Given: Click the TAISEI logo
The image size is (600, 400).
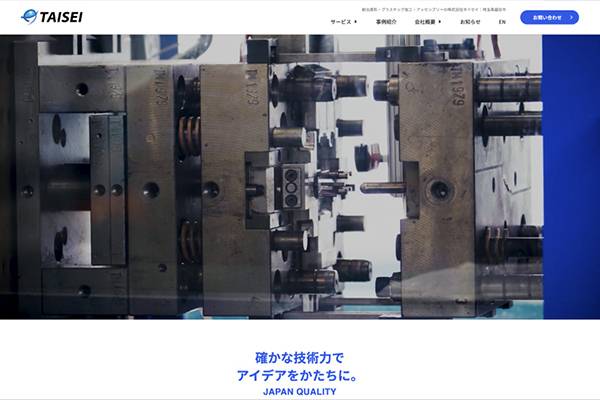Looking at the screenshot, I should pyautogui.click(x=52, y=17).
